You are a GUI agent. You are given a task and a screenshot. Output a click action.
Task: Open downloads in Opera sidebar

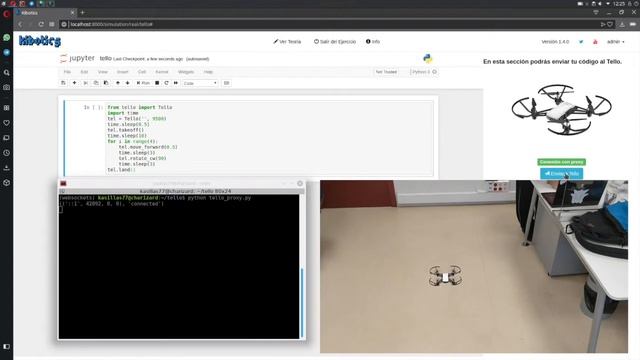(7, 168)
